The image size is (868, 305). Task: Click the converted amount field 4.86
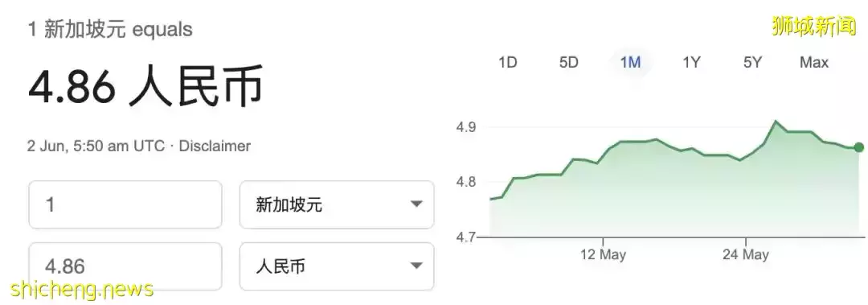pos(125,266)
